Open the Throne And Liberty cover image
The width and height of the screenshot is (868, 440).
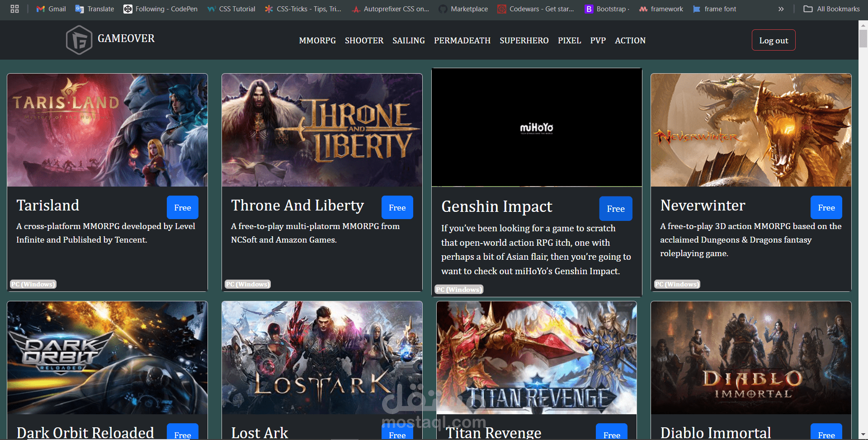pos(322,130)
